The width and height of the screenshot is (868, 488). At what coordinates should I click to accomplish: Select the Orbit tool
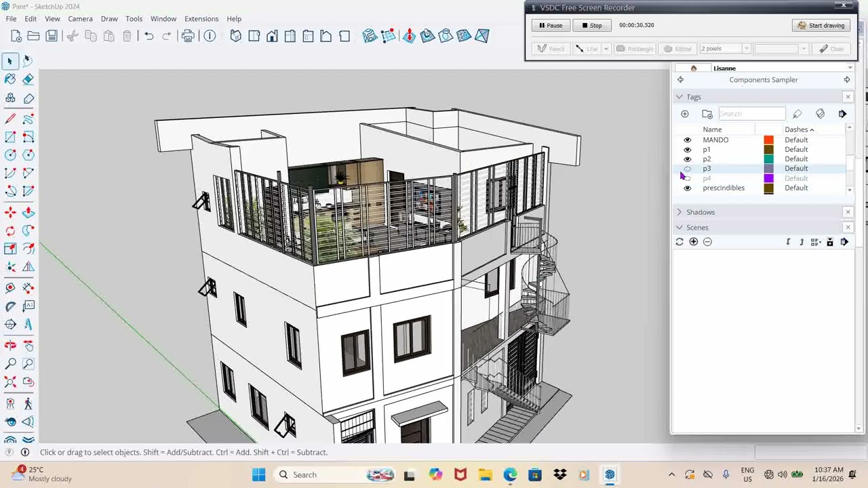pyautogui.click(x=10, y=346)
